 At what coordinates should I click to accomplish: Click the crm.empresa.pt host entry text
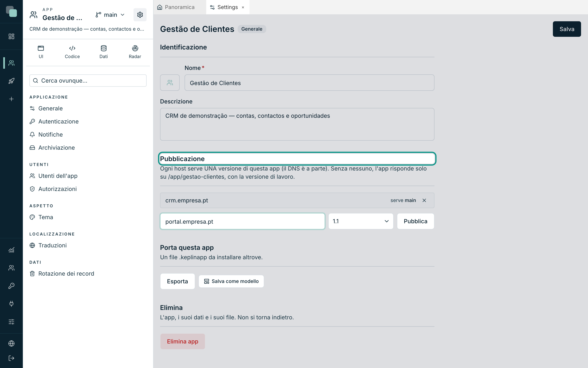(x=187, y=200)
